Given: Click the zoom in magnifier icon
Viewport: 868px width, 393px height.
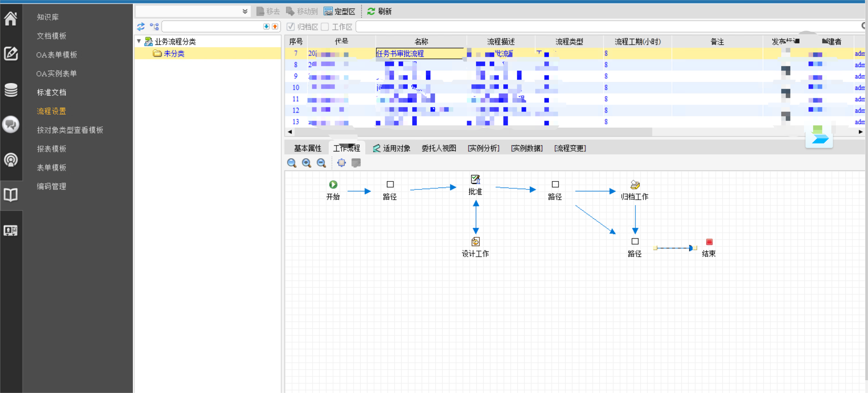Looking at the screenshot, I should (306, 163).
